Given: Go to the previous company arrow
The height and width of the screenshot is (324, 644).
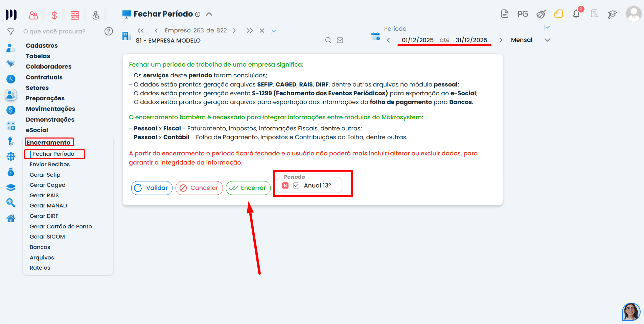Looking at the screenshot, I should 156,30.
